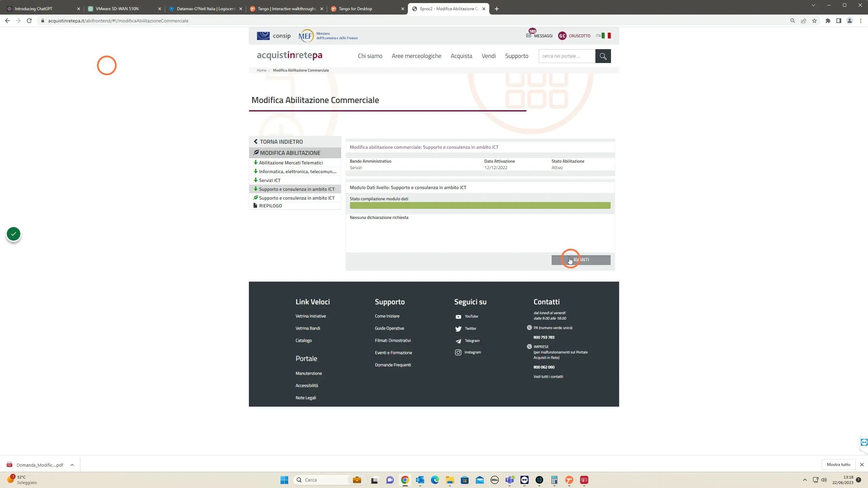
Task: Open Aree merceologiche menu
Action: click(x=416, y=56)
